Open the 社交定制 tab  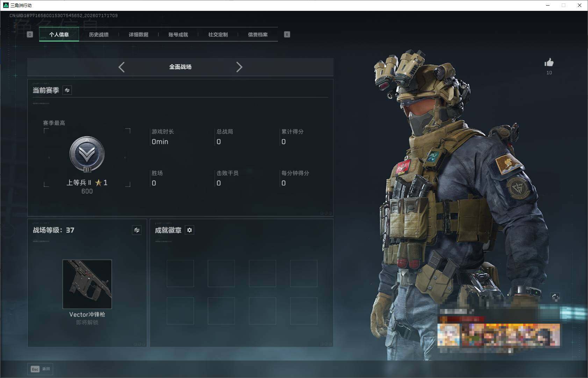[x=218, y=35]
